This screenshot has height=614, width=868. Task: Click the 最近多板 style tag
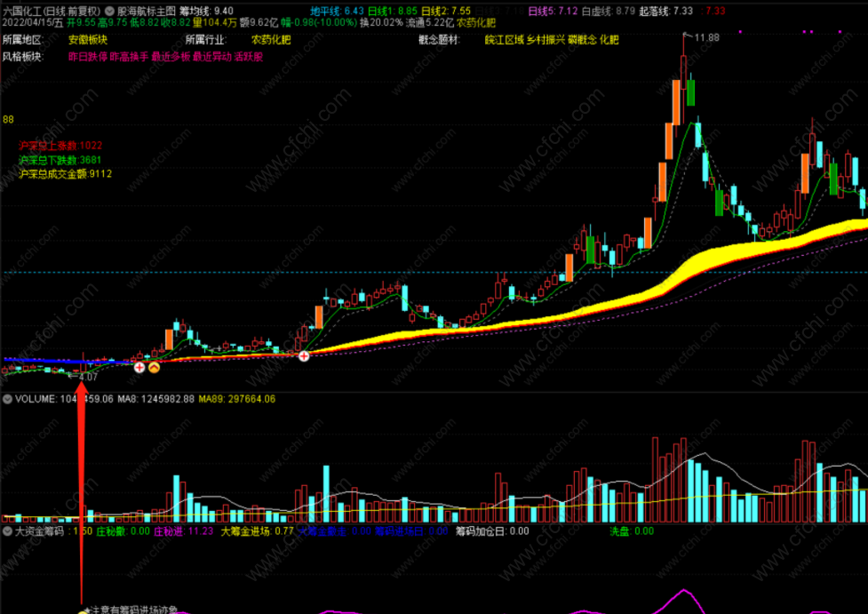(171, 56)
